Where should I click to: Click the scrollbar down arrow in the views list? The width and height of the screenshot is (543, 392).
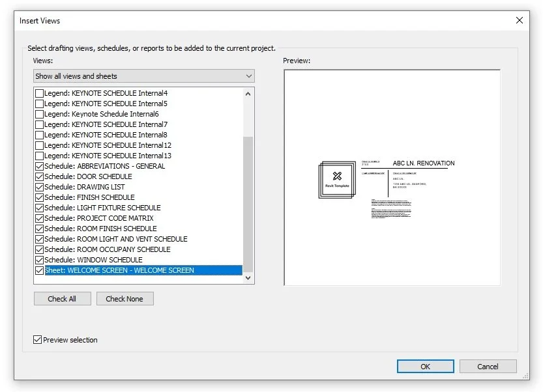[248, 277]
